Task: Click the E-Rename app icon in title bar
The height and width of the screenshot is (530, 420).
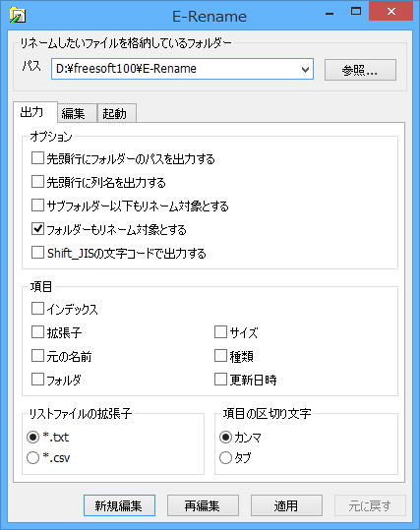Action: click(18, 16)
